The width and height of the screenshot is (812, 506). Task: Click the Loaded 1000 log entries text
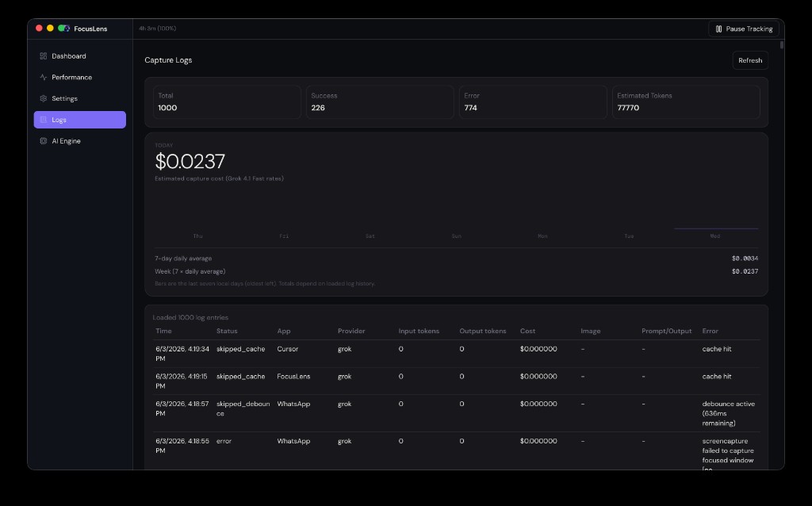coord(190,317)
